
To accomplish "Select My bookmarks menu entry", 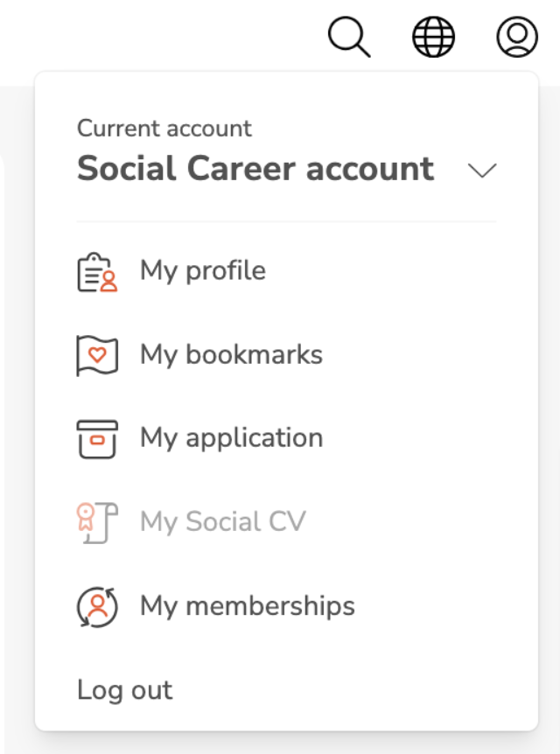I will pyautogui.click(x=231, y=355).
